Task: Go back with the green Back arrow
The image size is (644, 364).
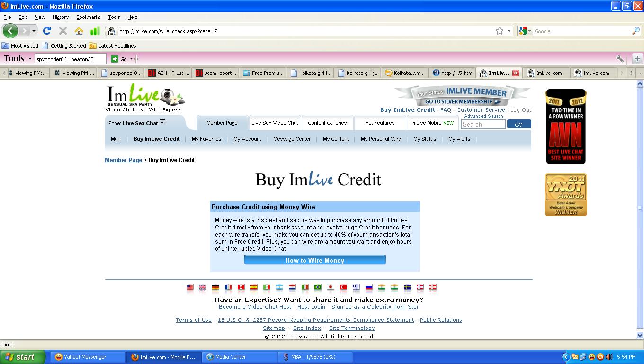Action: click(x=10, y=31)
